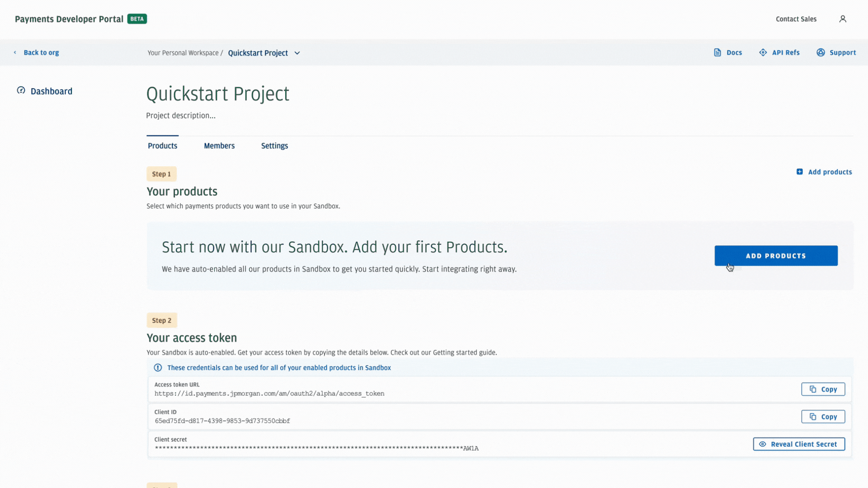
Task: Click the Support headset icon
Action: [821, 52]
